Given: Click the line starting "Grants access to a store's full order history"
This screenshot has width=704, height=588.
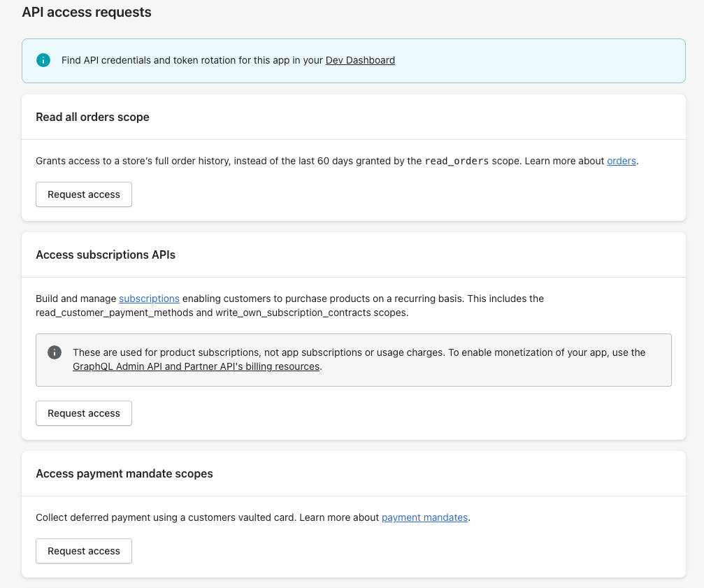Looking at the screenshot, I should coord(337,161).
